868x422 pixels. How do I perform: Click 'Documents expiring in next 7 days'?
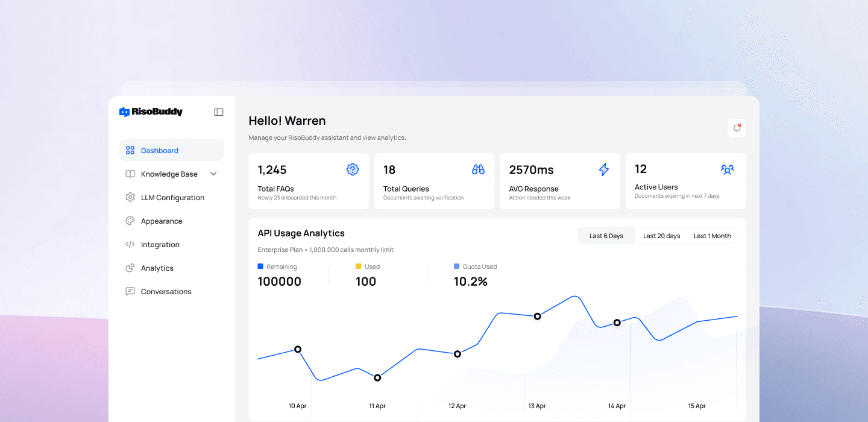click(677, 196)
